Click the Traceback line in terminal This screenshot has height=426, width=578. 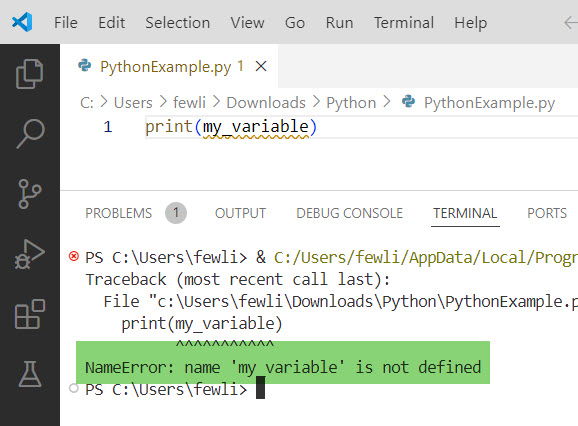tap(237, 279)
